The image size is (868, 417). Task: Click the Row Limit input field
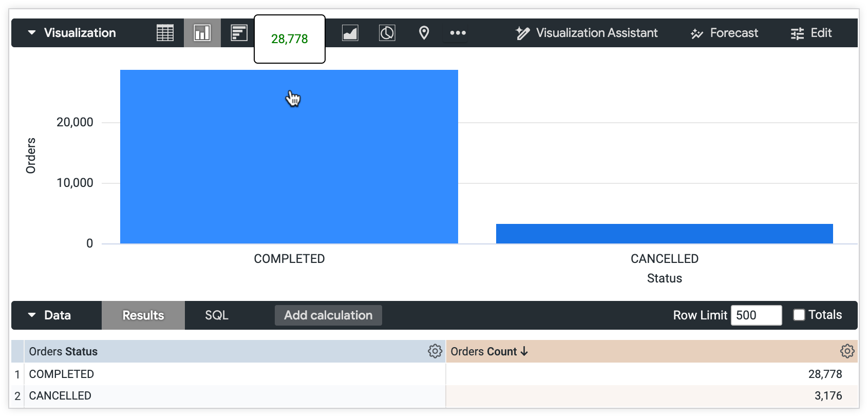click(756, 315)
